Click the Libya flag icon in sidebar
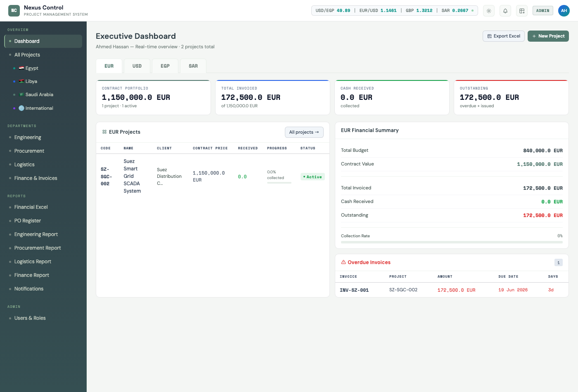 coord(21,81)
